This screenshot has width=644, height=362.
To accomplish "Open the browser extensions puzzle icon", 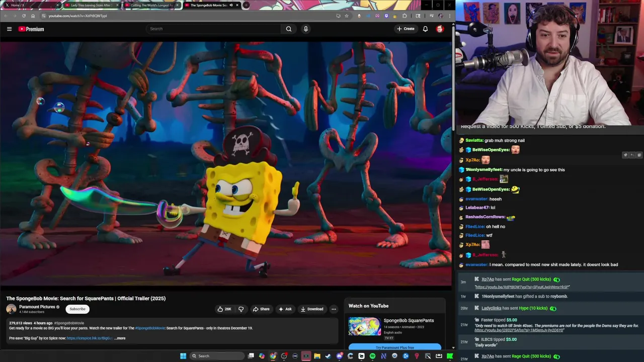I will pyautogui.click(x=404, y=16).
